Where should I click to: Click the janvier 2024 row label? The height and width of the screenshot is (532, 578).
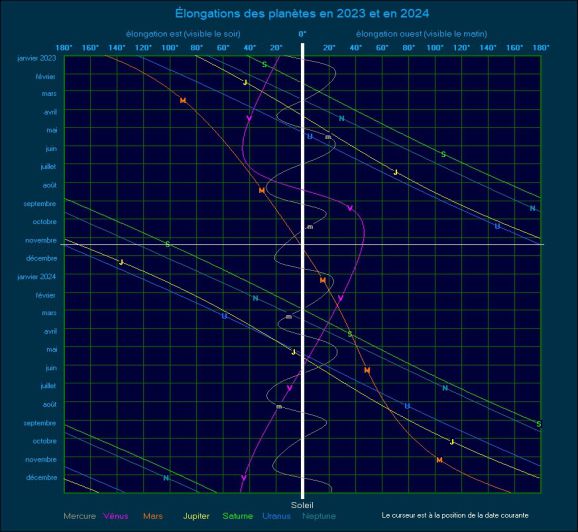click(x=37, y=277)
